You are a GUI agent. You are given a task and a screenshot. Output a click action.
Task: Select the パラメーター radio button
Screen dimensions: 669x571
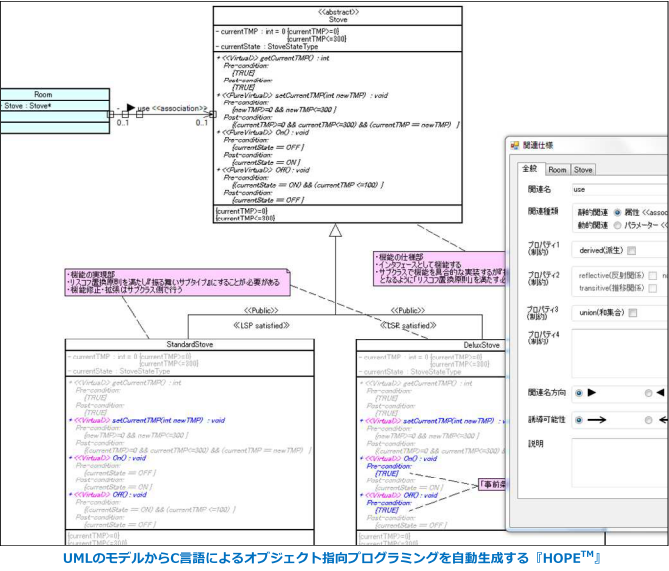[x=617, y=225]
